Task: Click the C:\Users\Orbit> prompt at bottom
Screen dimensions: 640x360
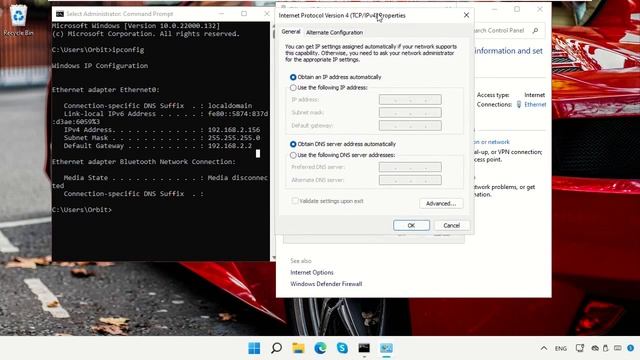Action: click(82, 210)
